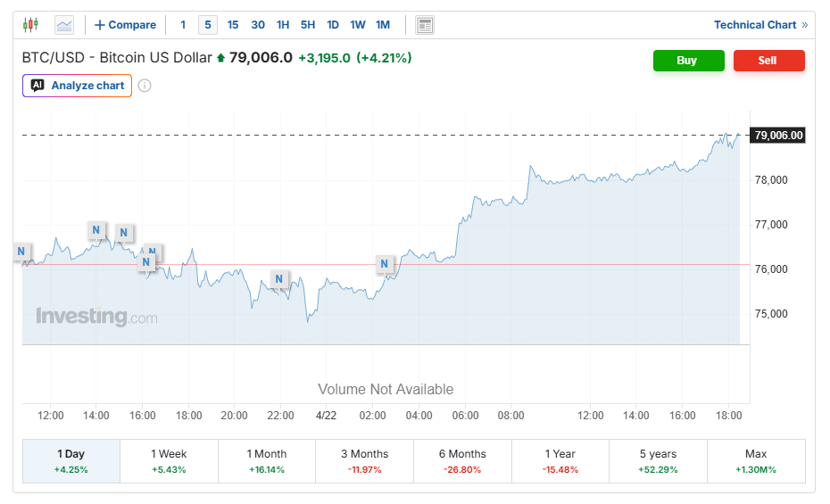The width and height of the screenshot is (830, 504).
Task: Open the news marker near 22:00
Action: tap(279, 279)
